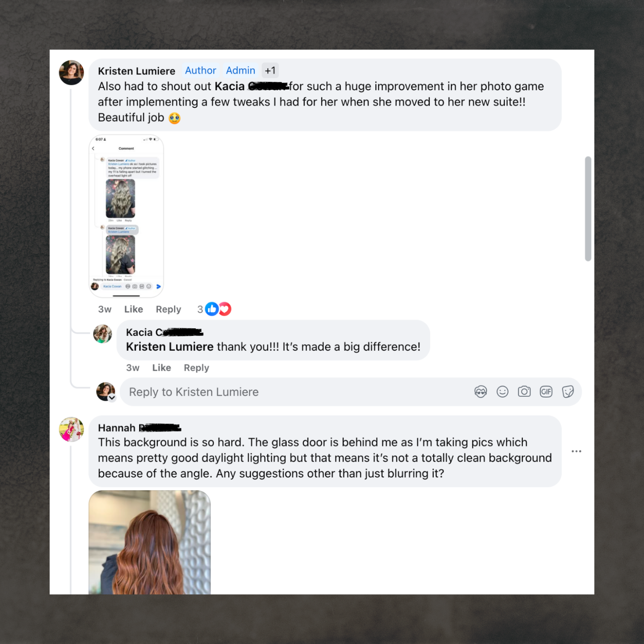Attach a photo using the camera icon
This screenshot has height=644, width=644.
coord(524,392)
